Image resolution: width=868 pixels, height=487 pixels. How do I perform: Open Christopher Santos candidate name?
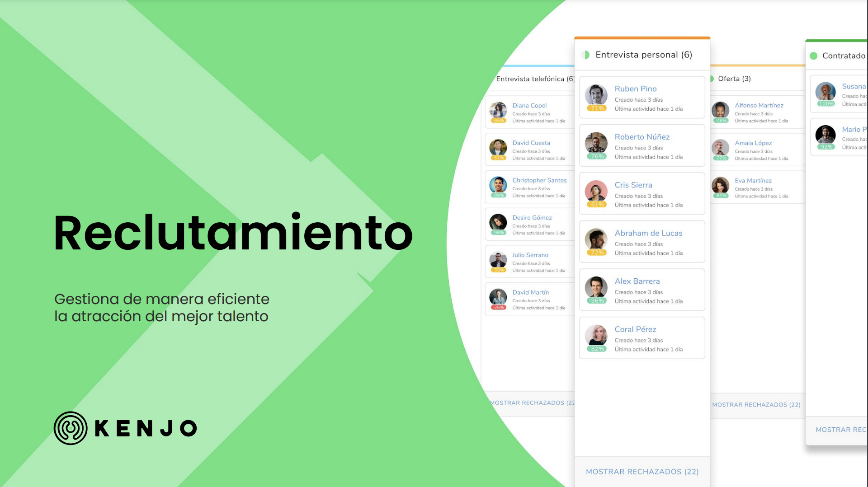[x=539, y=180]
